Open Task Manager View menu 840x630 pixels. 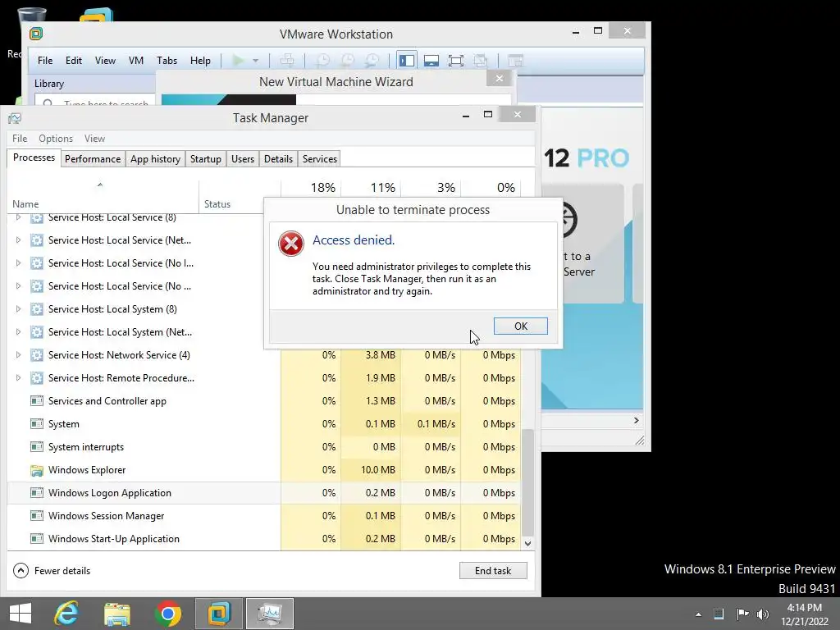95,138
